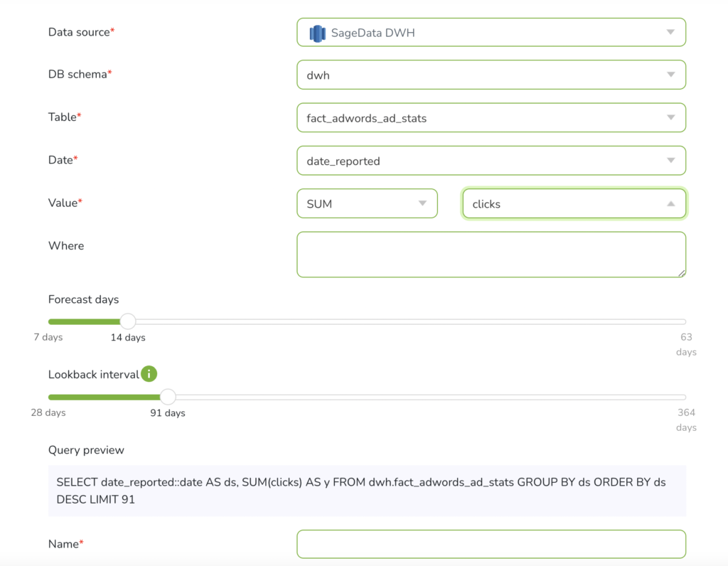This screenshot has height=566, width=728.
Task: Click the "28 days" lookback minimum label
Action: point(48,413)
